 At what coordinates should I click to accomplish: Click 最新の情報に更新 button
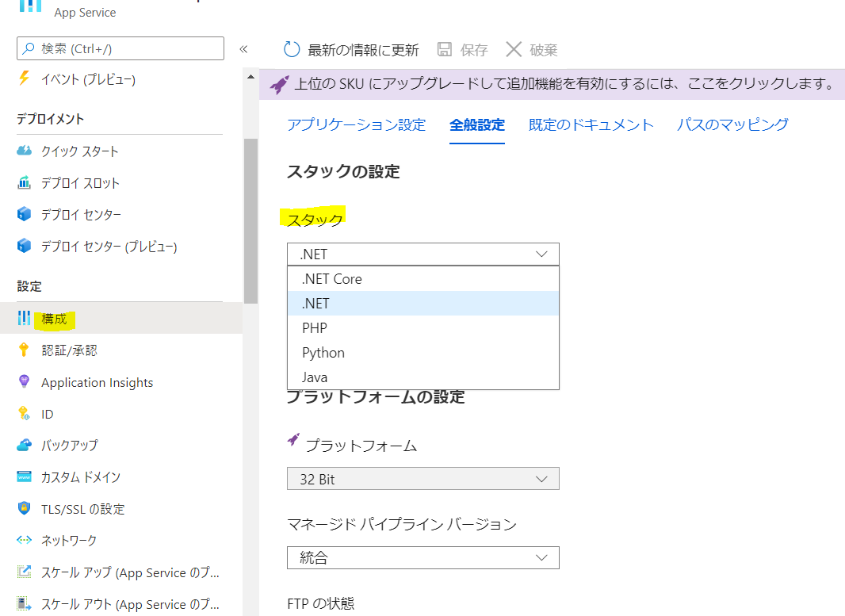click(x=351, y=50)
